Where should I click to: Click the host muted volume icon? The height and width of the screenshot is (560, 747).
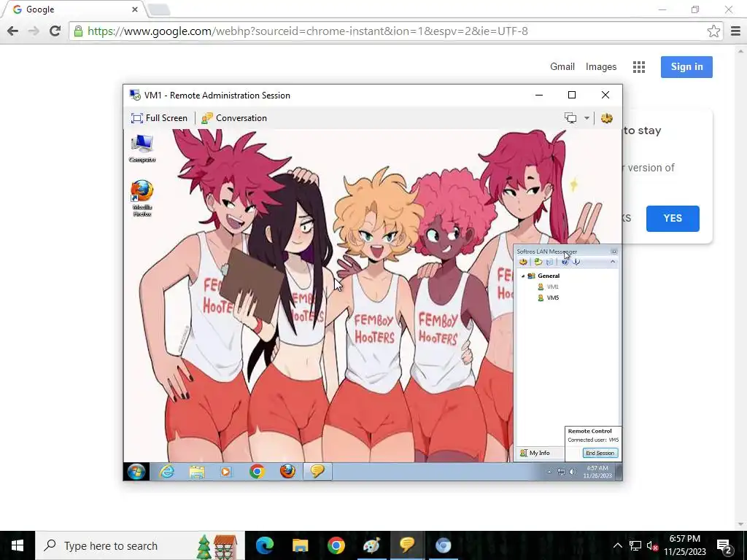(x=652, y=545)
